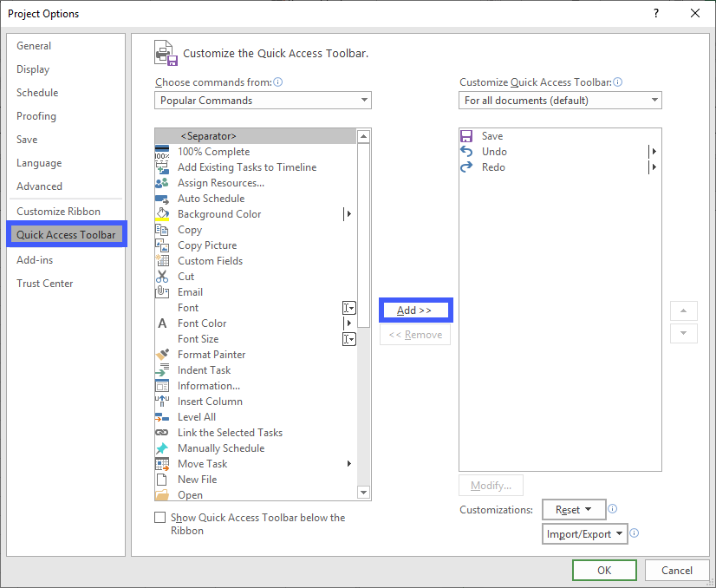The height and width of the screenshot is (588, 716).
Task: Click the commands list scrollbar down arrow
Action: (x=363, y=493)
